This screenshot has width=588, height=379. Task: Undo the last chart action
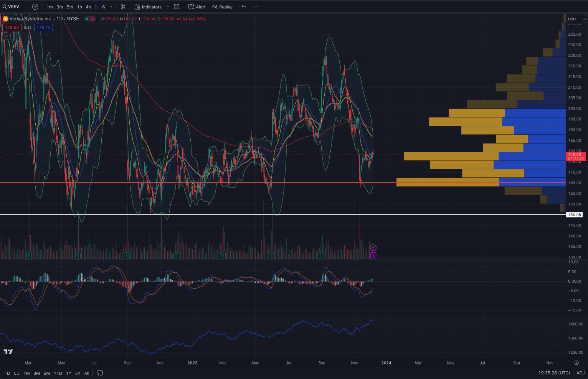[x=244, y=7]
